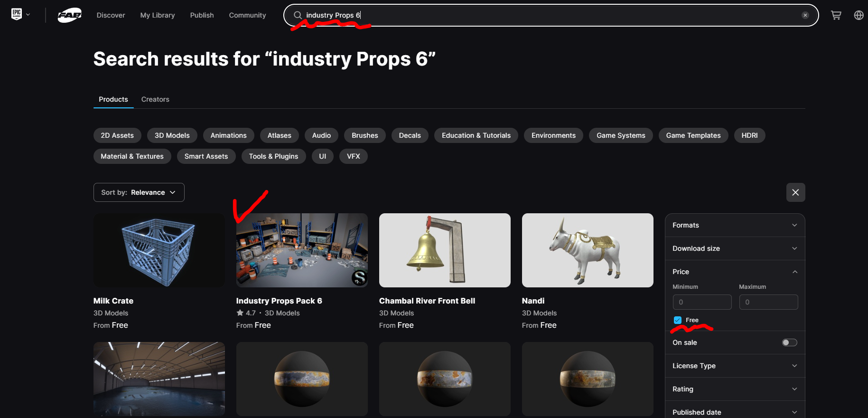
Task: Click the Milk Crate title link
Action: coord(113,301)
